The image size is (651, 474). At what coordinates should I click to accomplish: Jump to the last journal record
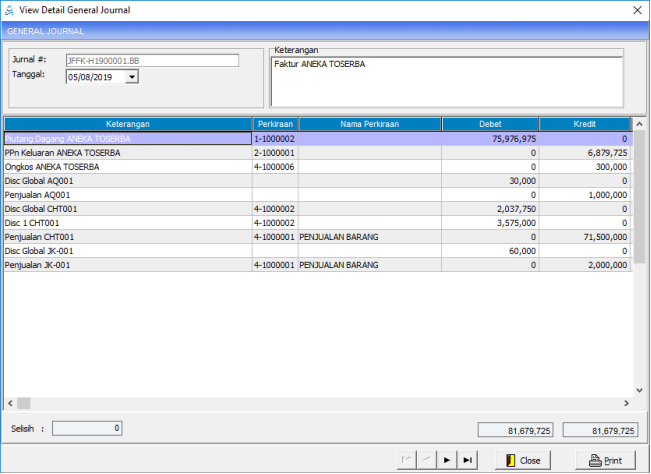point(466,460)
